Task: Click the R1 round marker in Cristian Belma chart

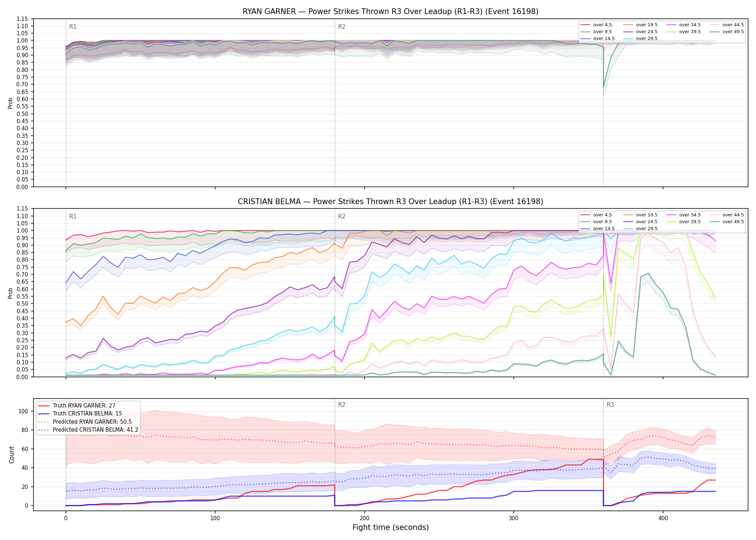Action: (x=73, y=216)
